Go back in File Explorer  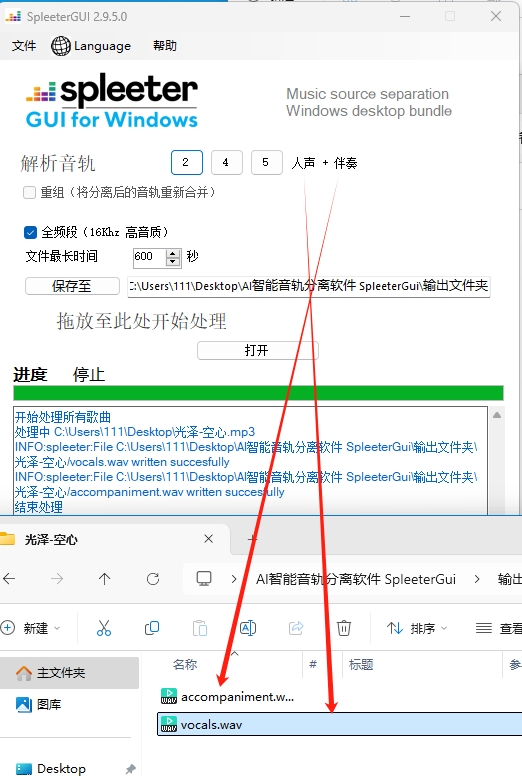pos(9,579)
